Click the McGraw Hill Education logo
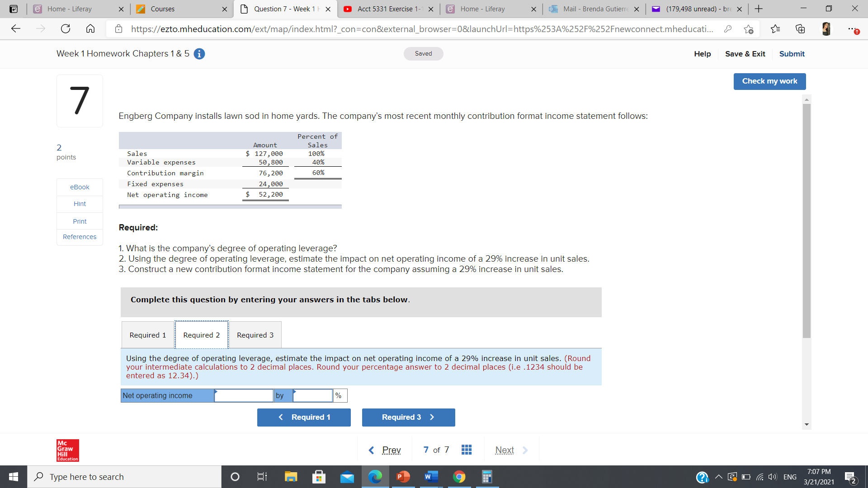The image size is (868, 488). click(x=66, y=450)
